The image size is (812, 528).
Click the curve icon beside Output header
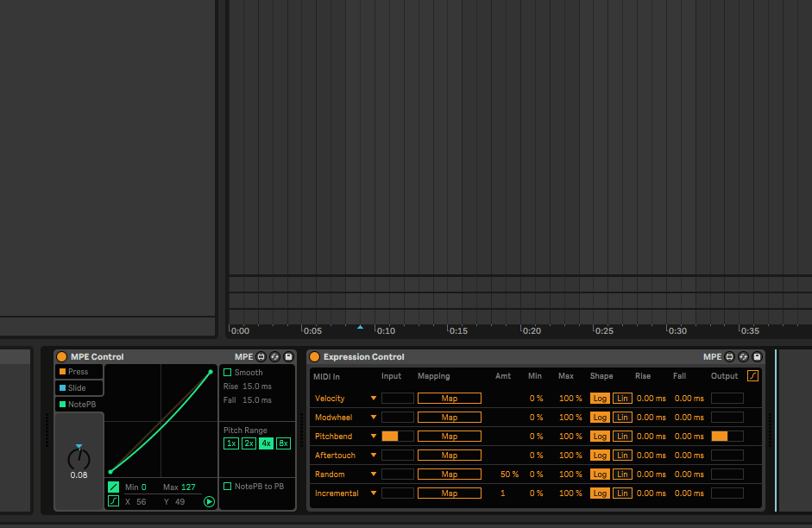(x=752, y=376)
